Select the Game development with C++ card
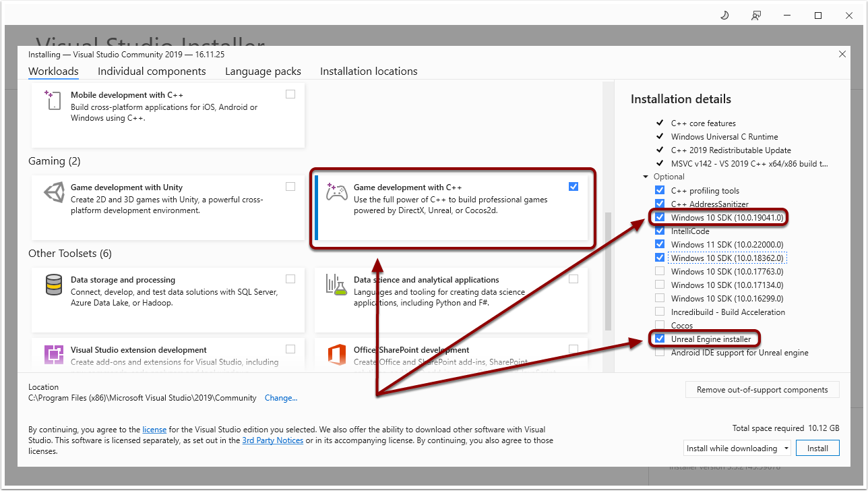Image resolution: width=868 pixels, height=491 pixels. 453,208
